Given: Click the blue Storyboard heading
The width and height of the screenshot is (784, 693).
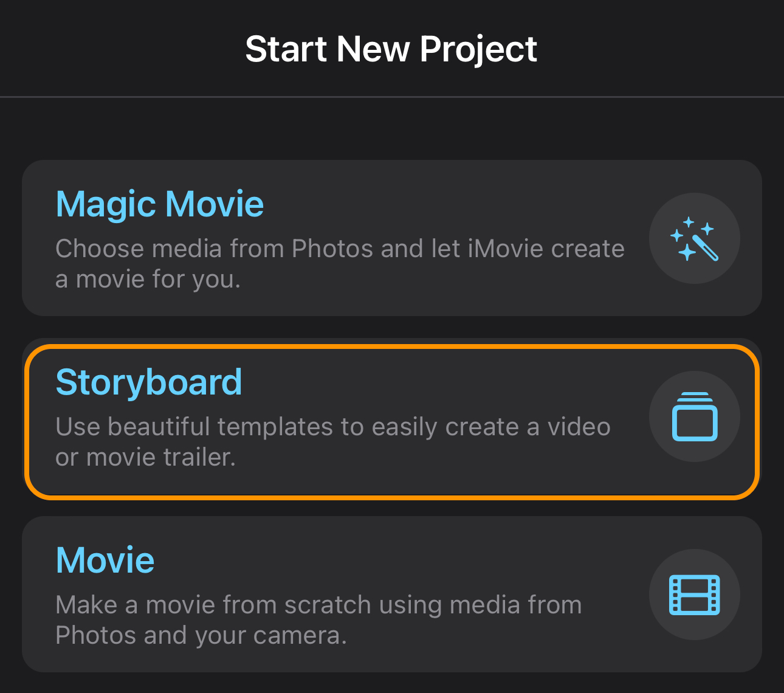Looking at the screenshot, I should pyautogui.click(x=149, y=382).
